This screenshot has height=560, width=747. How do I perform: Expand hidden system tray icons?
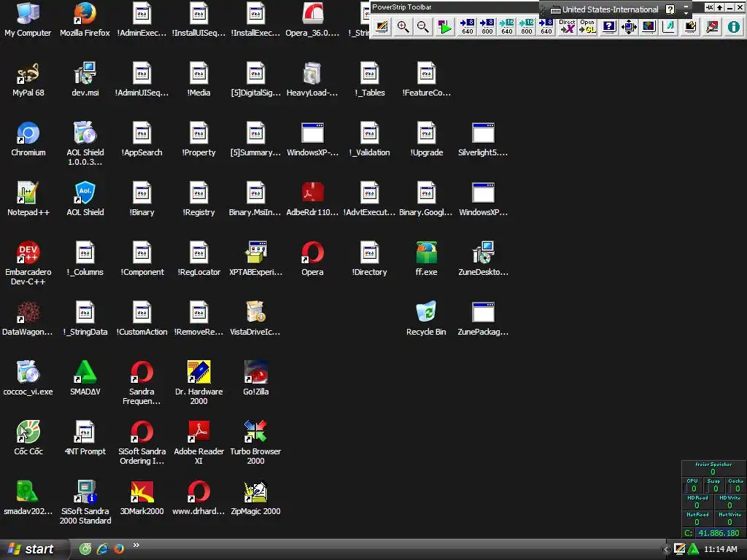click(x=666, y=550)
